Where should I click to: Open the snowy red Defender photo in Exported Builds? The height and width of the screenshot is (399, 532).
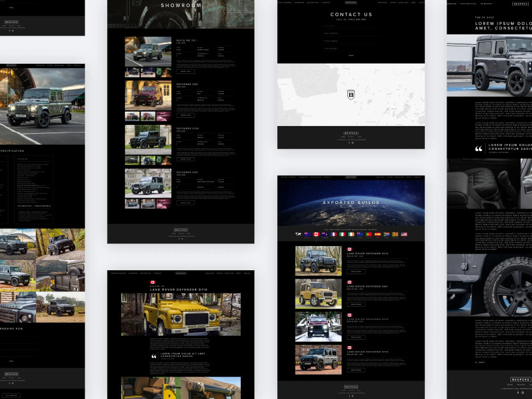tap(319, 327)
